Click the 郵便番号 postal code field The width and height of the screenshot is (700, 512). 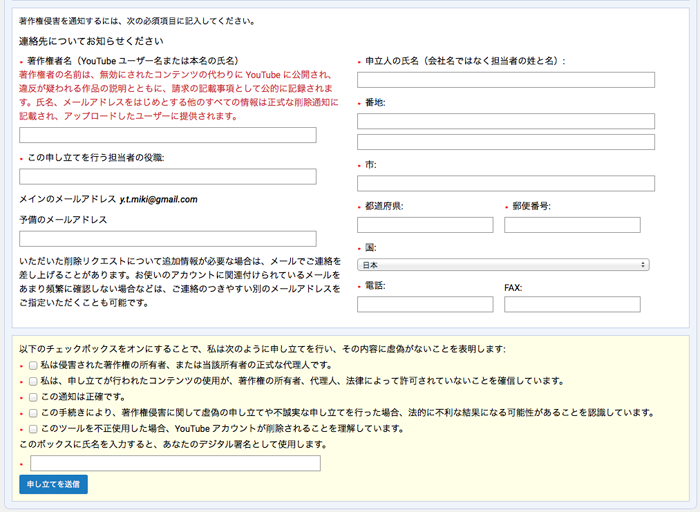[572, 225]
